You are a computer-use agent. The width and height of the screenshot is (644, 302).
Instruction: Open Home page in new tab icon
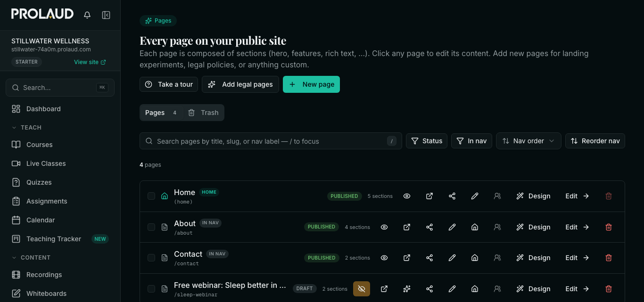point(429,196)
